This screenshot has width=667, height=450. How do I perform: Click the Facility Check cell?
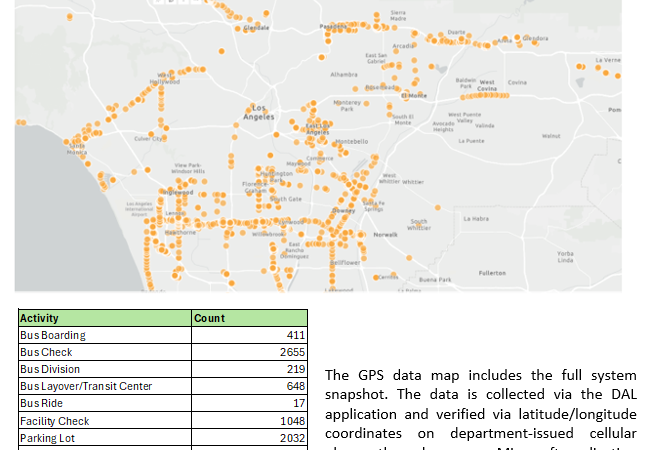54,421
